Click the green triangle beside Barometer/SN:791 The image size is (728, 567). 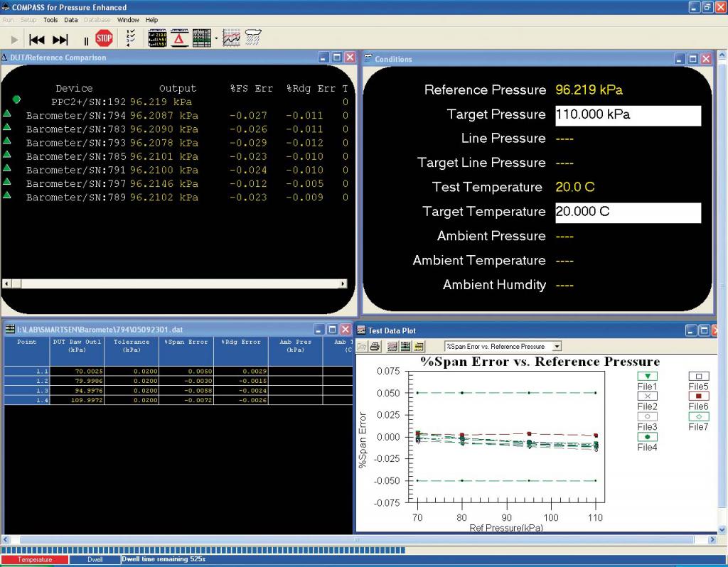tap(7, 168)
